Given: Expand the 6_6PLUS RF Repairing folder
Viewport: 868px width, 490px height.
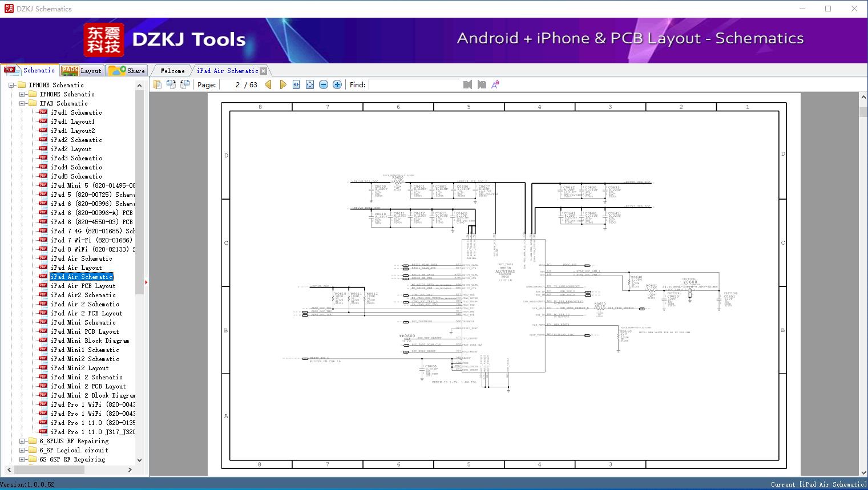Looking at the screenshot, I should 22,441.
